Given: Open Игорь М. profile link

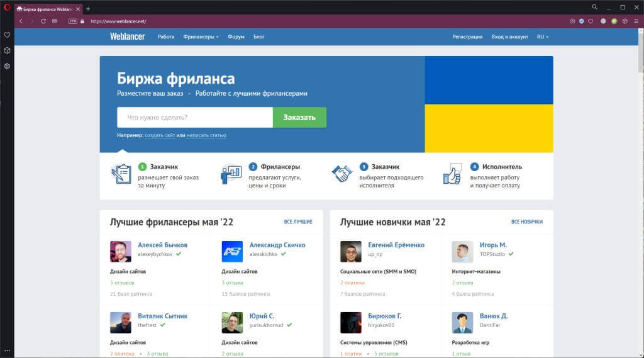Looking at the screenshot, I should [x=493, y=245].
